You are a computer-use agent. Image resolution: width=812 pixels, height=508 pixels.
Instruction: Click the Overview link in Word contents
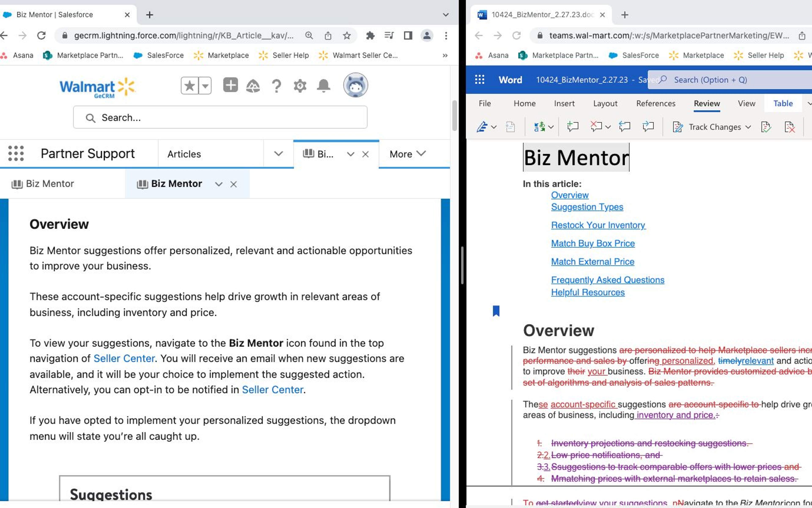click(x=570, y=195)
